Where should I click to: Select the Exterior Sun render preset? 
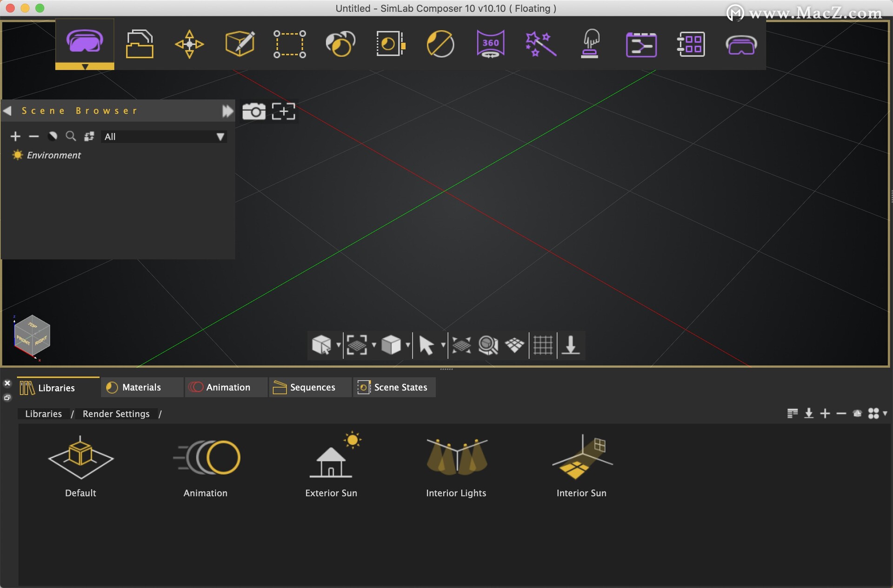click(x=331, y=465)
